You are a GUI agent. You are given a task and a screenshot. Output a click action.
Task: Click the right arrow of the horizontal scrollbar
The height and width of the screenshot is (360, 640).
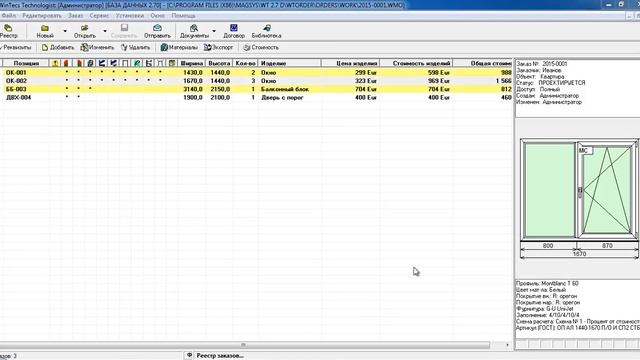[x=507, y=345]
